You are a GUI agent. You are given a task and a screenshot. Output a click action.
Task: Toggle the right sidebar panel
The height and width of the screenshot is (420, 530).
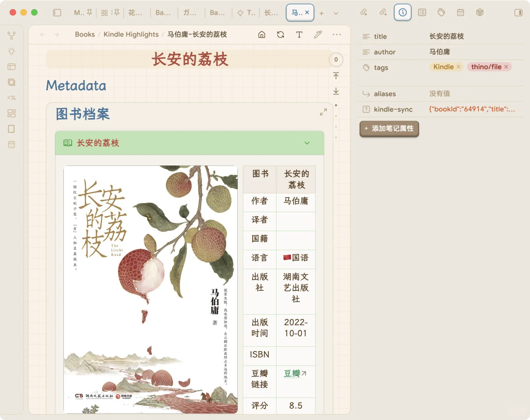pos(518,13)
